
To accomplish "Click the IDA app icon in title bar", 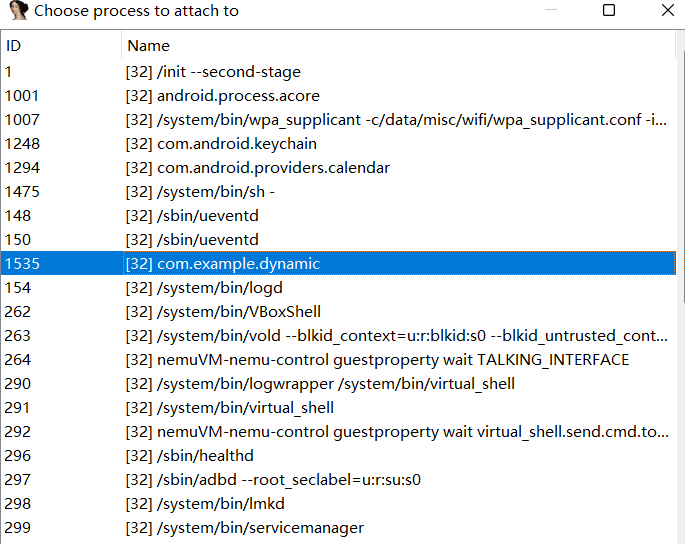I will (18, 10).
